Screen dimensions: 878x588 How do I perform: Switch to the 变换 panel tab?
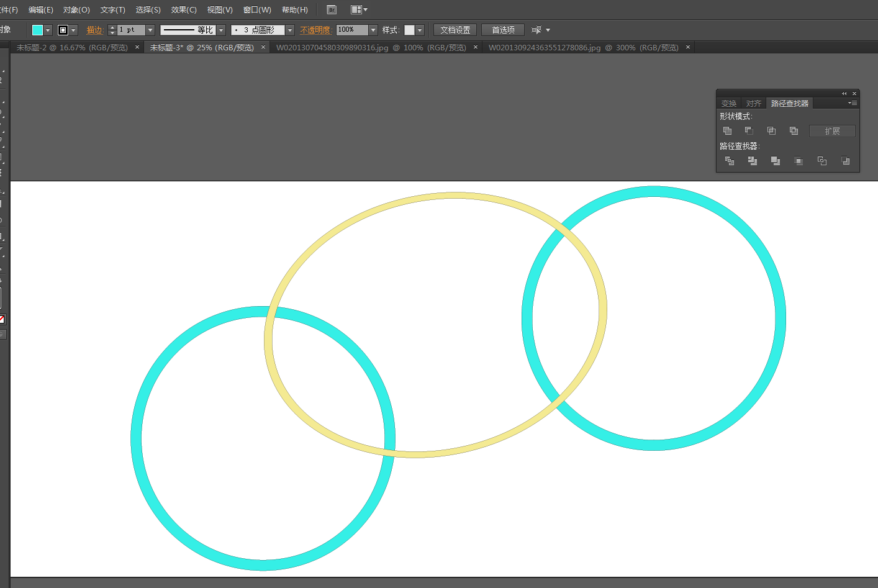pos(729,104)
